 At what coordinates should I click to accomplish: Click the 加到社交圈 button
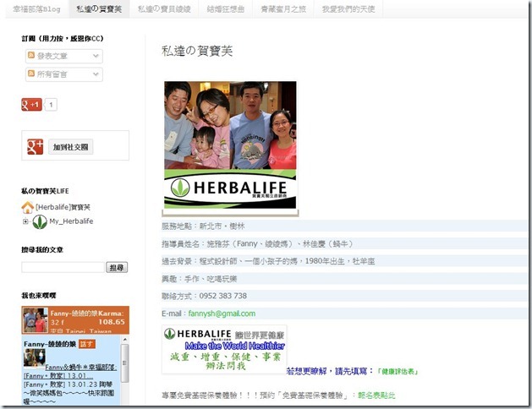point(70,147)
